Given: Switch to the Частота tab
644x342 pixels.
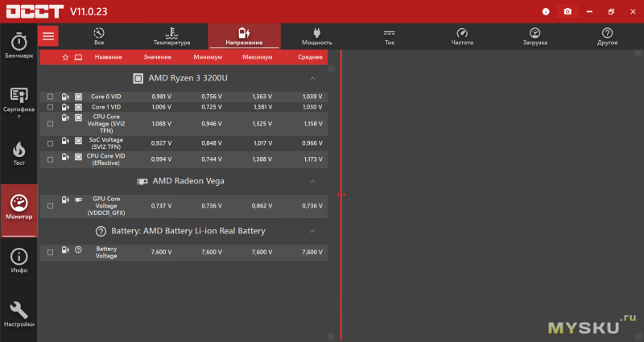Looking at the screenshot, I should point(462,36).
